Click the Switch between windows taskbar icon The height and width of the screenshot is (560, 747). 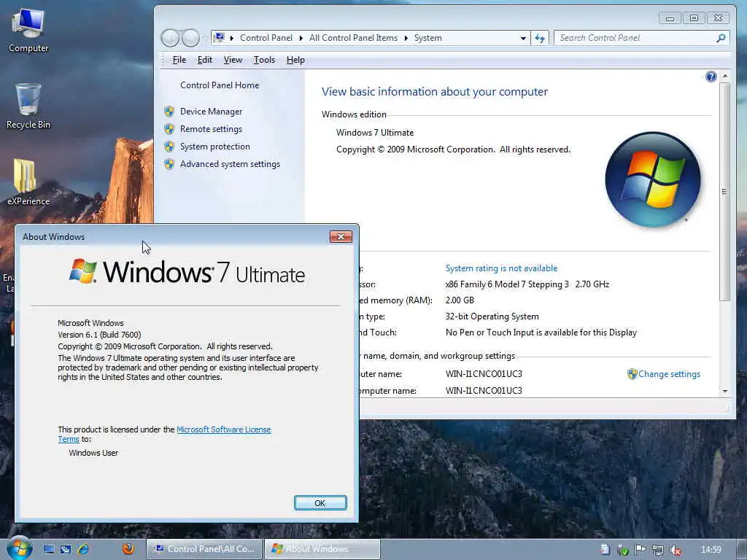coord(65,549)
